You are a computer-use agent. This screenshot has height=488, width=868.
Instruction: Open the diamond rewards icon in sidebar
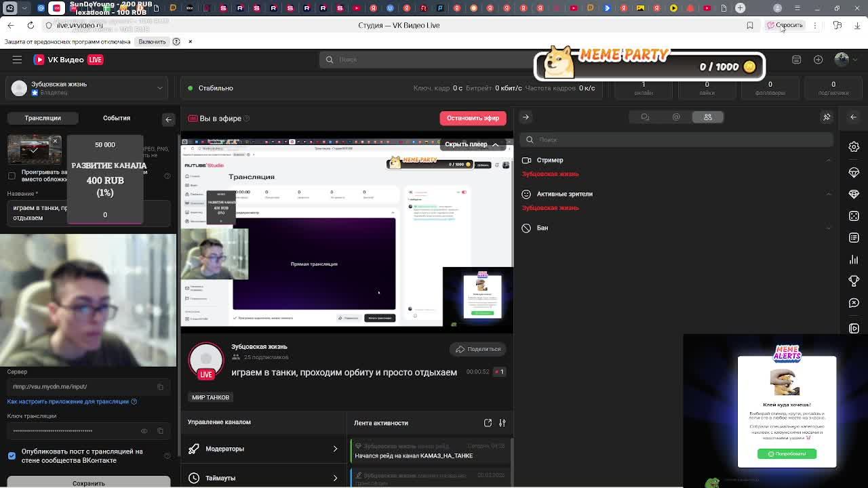pyautogui.click(x=854, y=194)
